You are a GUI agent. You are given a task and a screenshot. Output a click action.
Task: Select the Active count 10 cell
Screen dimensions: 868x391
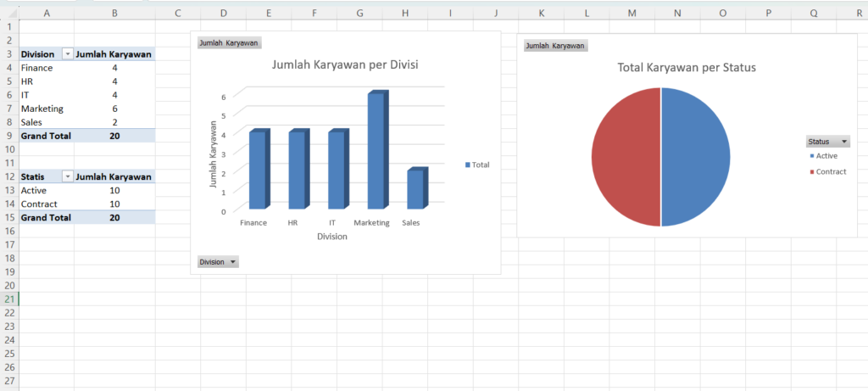[114, 191]
